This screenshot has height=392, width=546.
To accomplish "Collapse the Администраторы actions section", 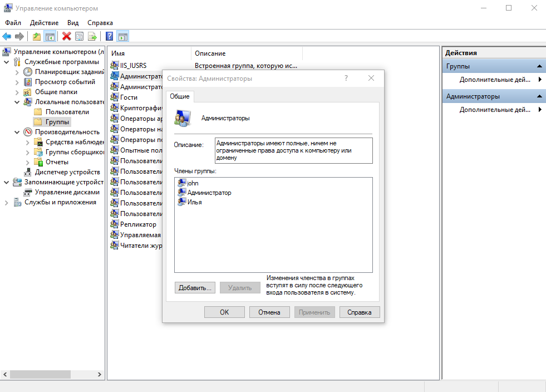I will (539, 96).
